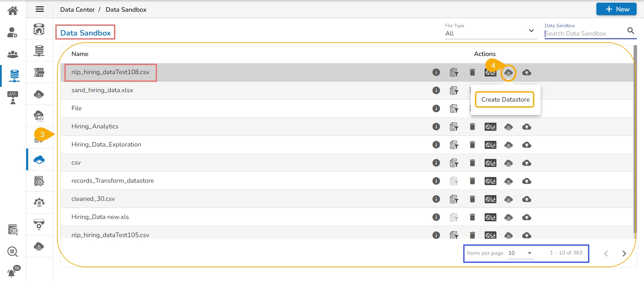Click the chart view icon for records_Transform_datastore
Screen dimensions: 644x283
(490, 181)
